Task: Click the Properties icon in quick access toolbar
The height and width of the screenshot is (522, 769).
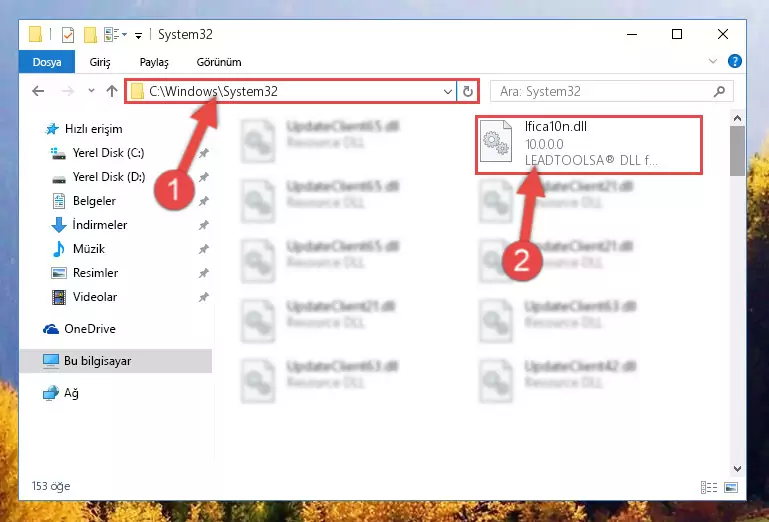Action: pos(68,35)
